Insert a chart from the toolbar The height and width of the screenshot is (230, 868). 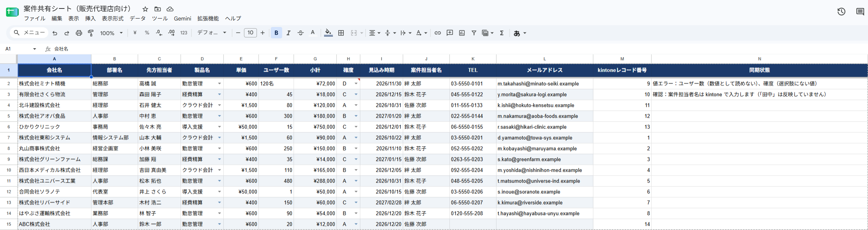pyautogui.click(x=462, y=33)
